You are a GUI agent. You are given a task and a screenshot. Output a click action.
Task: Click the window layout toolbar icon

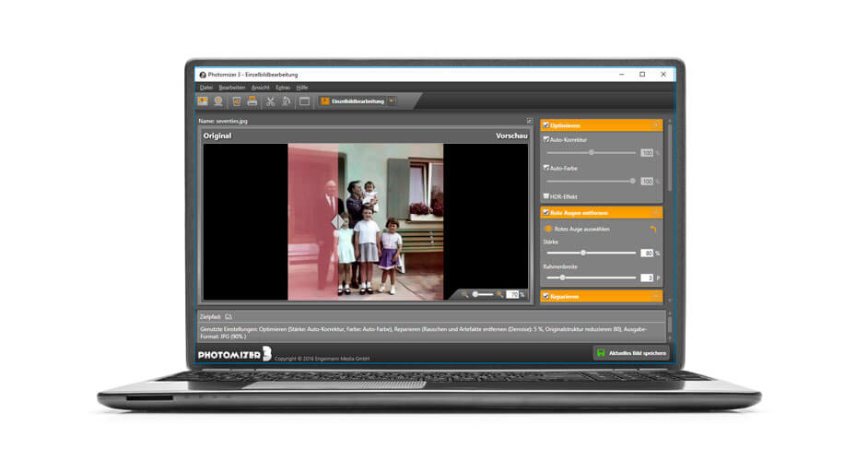pyautogui.click(x=304, y=100)
